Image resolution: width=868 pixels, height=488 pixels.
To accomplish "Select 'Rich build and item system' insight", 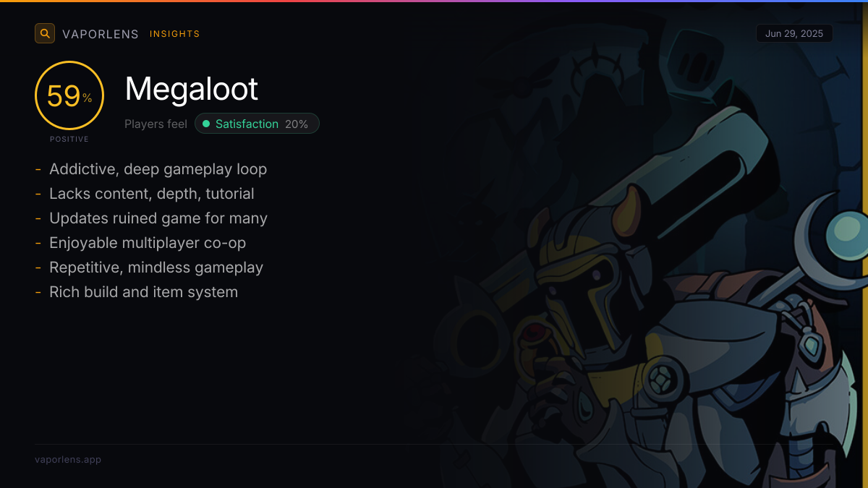I will (143, 292).
